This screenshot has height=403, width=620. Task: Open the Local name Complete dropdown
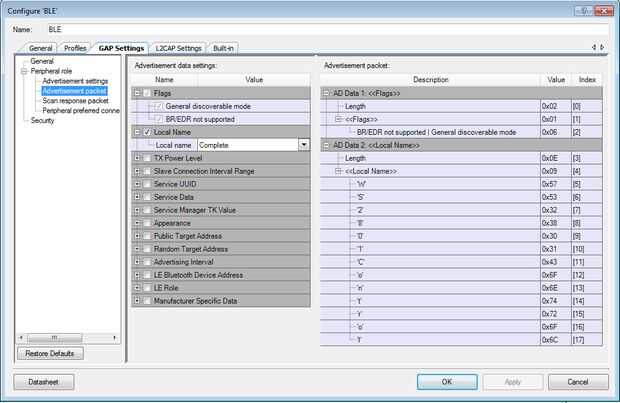tap(304, 145)
